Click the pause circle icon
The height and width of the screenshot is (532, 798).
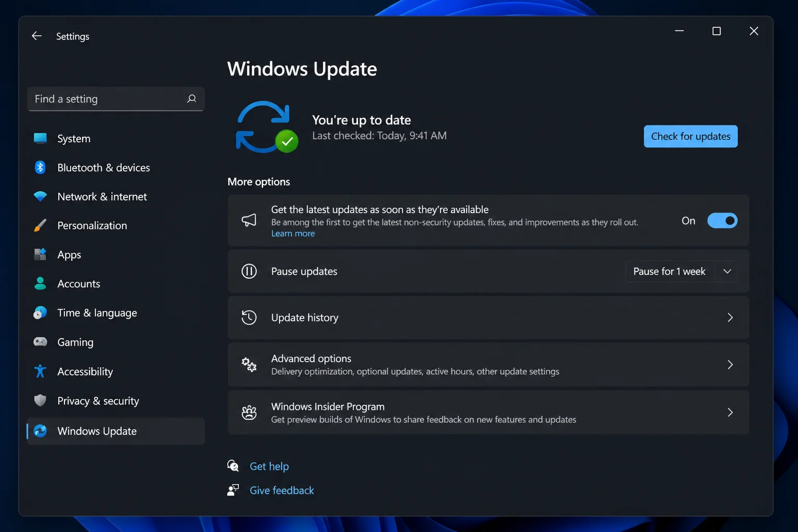[249, 271]
